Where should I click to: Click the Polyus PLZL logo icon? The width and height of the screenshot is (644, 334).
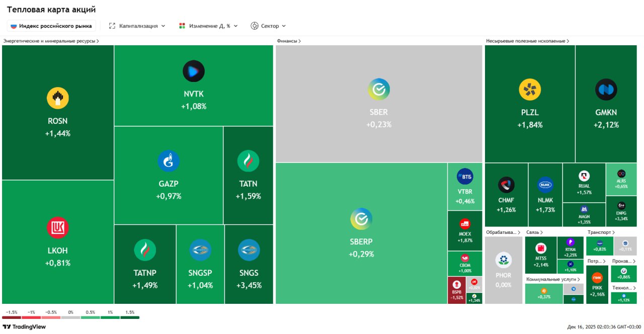click(530, 90)
